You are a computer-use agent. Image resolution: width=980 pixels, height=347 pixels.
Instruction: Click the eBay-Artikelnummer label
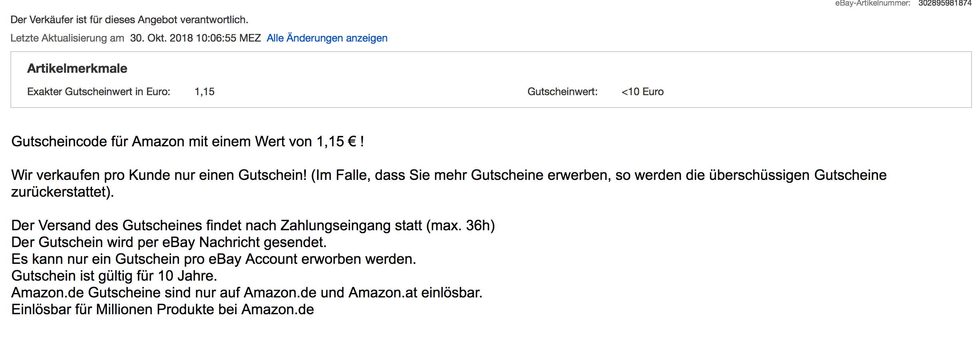(x=872, y=3)
